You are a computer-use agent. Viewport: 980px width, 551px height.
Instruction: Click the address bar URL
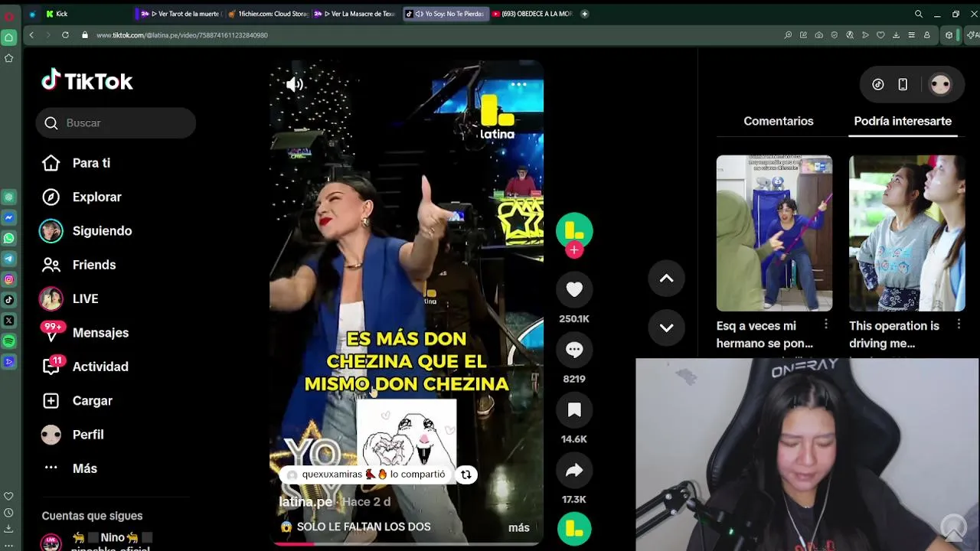(182, 35)
